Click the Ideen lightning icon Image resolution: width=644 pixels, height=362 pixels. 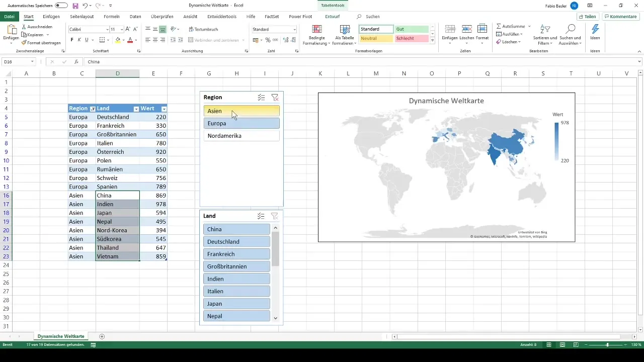[595, 30]
